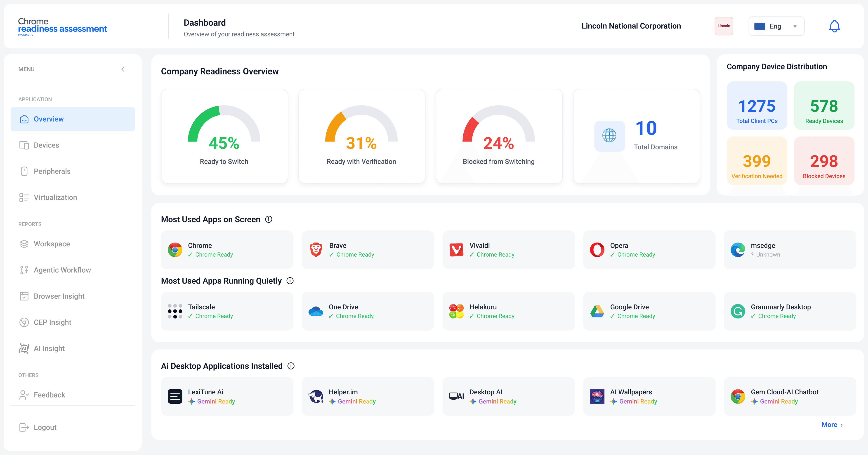Click the Google Drive icon

tap(597, 311)
